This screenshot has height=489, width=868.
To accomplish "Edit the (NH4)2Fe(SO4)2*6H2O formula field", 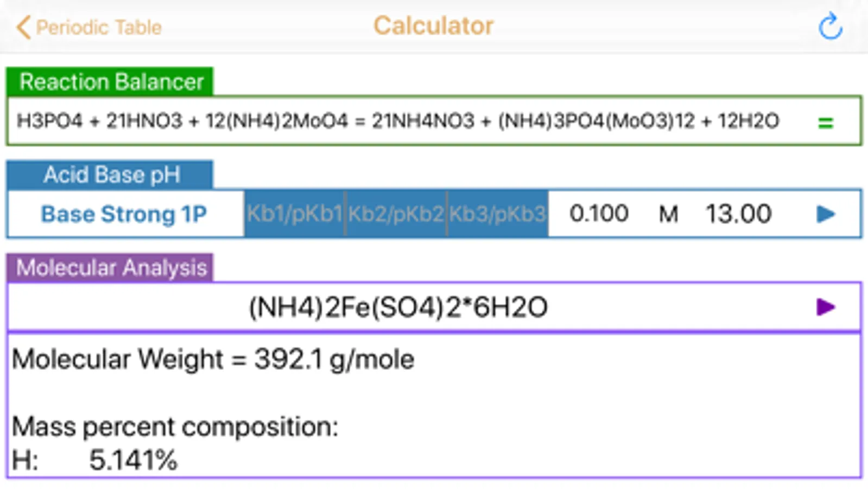I will 398,308.
